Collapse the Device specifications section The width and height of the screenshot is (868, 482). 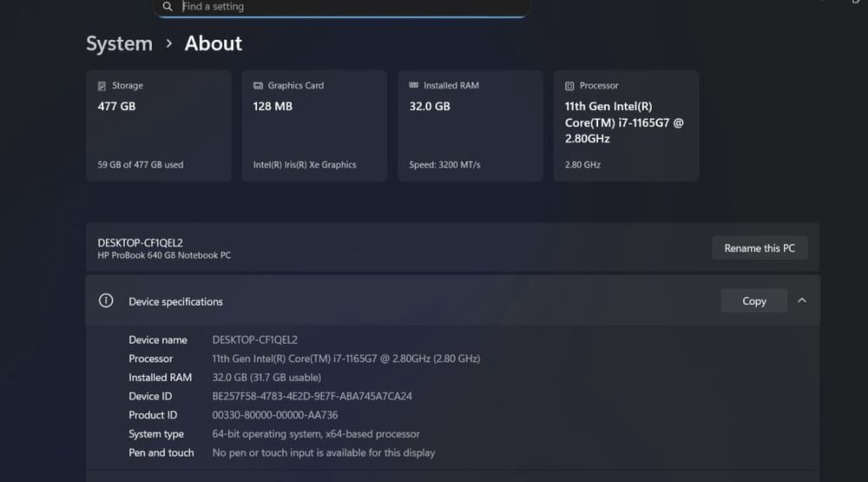[801, 300]
